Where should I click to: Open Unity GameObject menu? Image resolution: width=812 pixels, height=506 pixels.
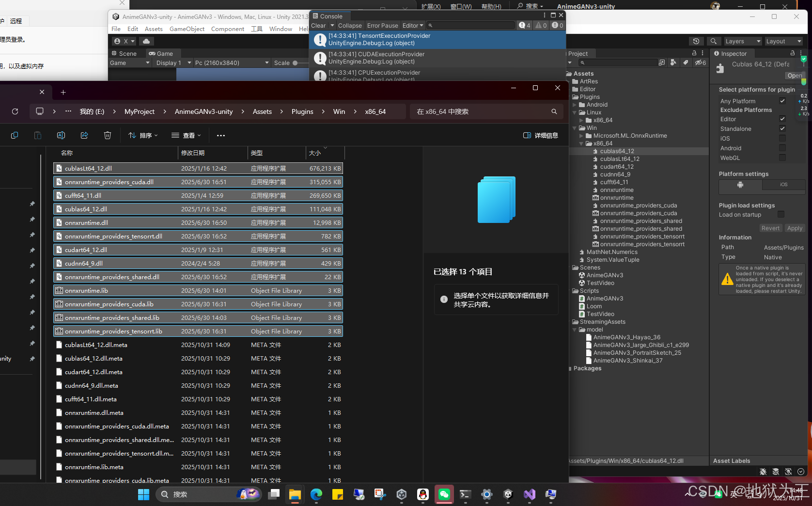[x=187, y=29]
